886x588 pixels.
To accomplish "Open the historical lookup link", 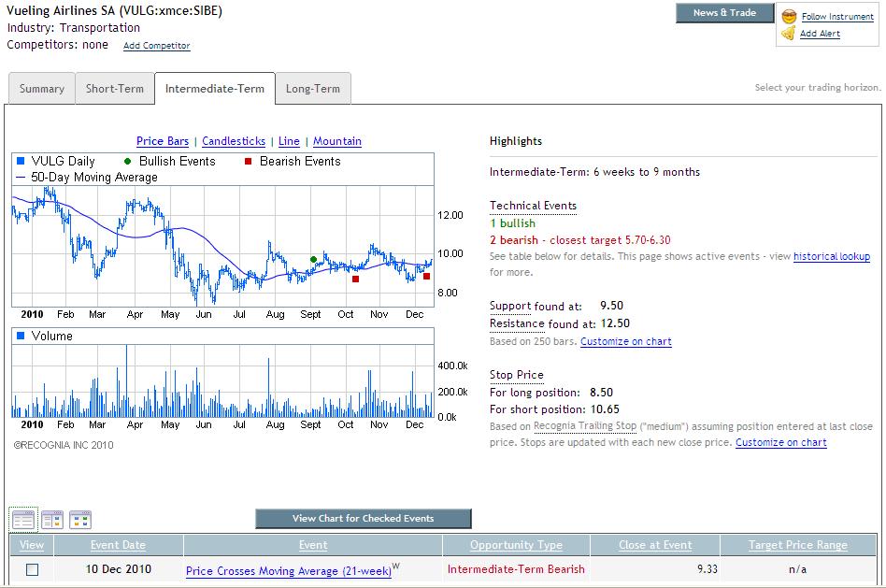I will pyautogui.click(x=832, y=256).
